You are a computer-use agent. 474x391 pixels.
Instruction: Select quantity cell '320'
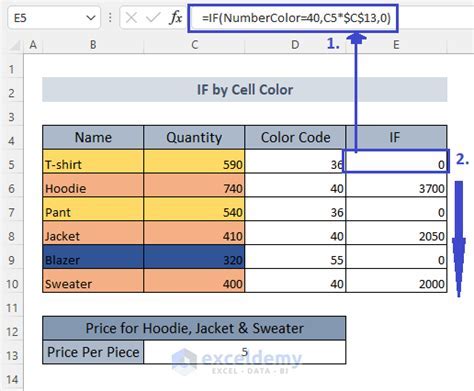click(x=194, y=257)
